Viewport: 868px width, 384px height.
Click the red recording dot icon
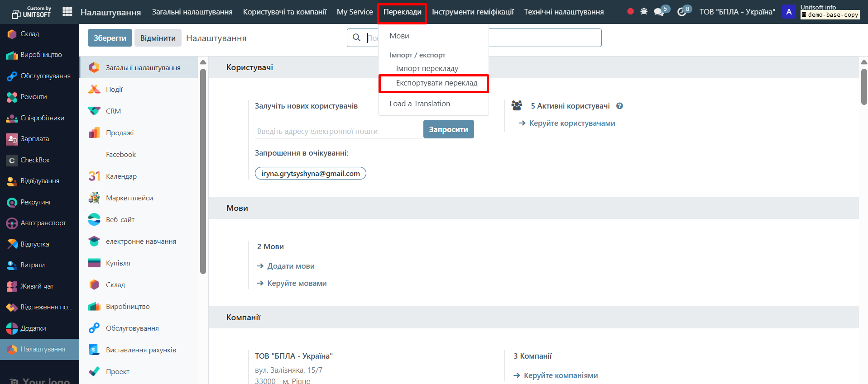coord(630,12)
